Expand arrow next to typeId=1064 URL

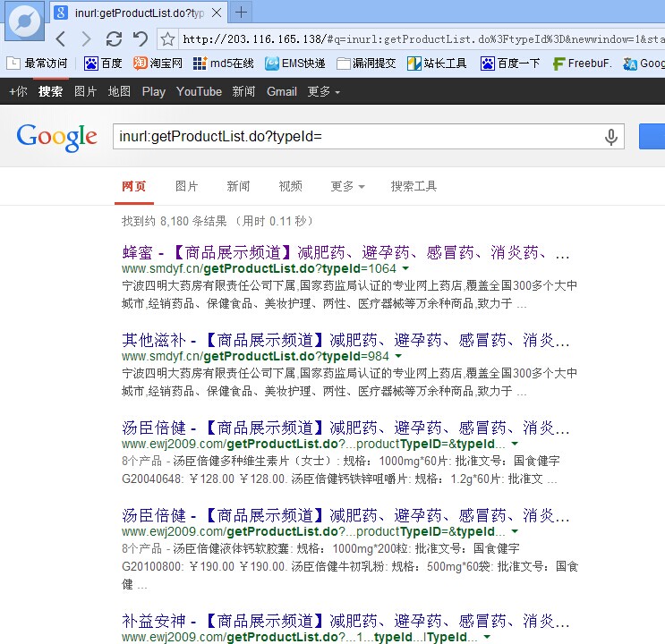pos(405,268)
